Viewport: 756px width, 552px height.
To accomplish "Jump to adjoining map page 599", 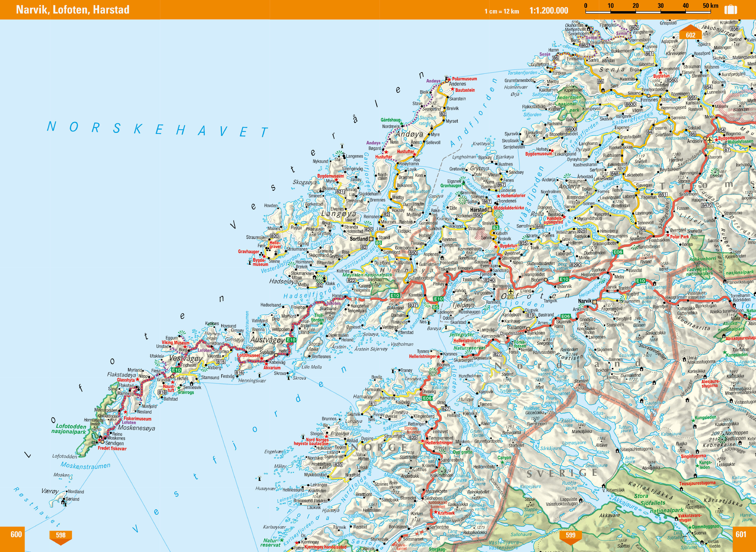I will pyautogui.click(x=570, y=535).
